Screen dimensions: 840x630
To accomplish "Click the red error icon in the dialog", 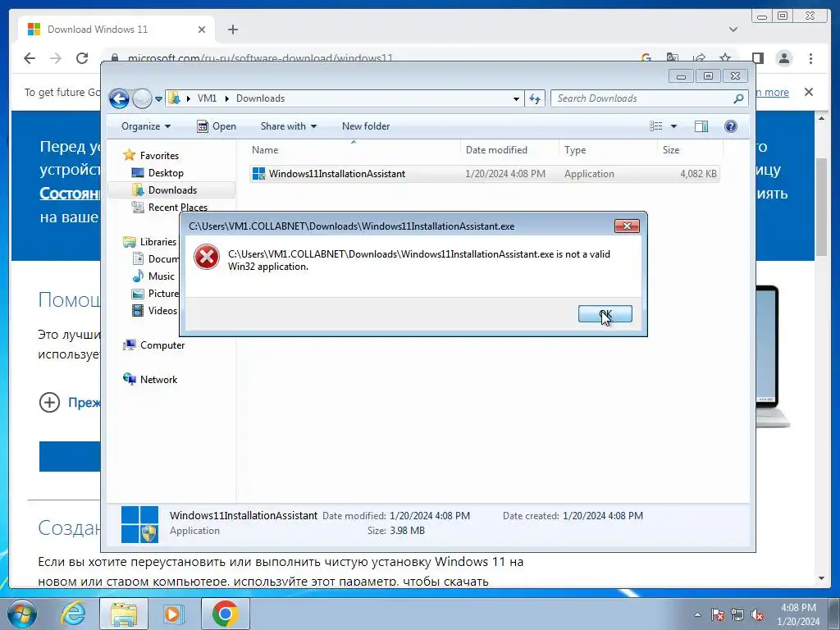I will click(x=207, y=257).
